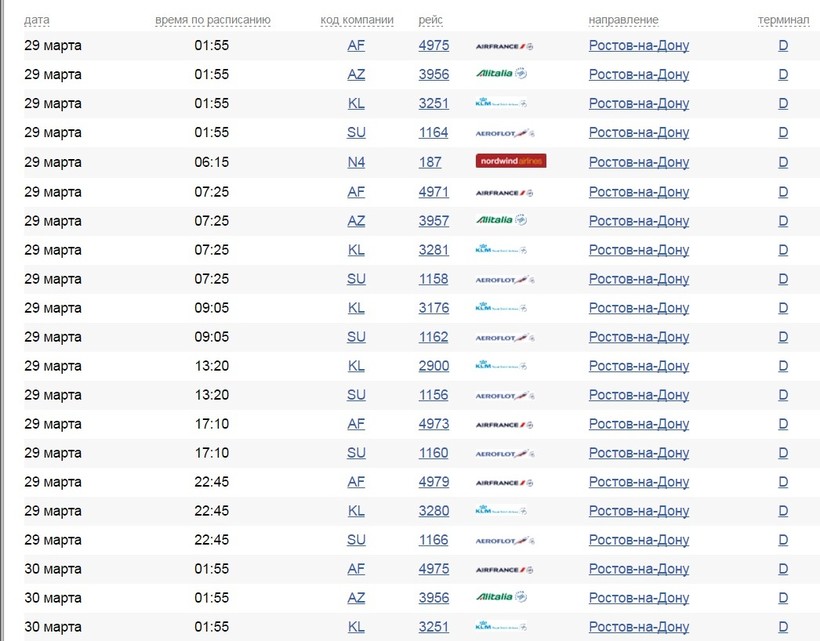Open flight 1162 link
Viewport: 820px width, 641px height.
pyautogui.click(x=434, y=337)
